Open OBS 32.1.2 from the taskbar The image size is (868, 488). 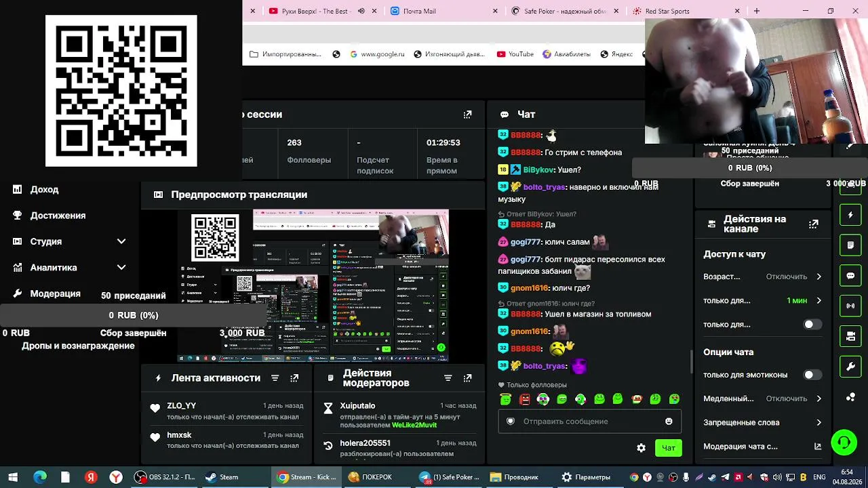point(165,477)
